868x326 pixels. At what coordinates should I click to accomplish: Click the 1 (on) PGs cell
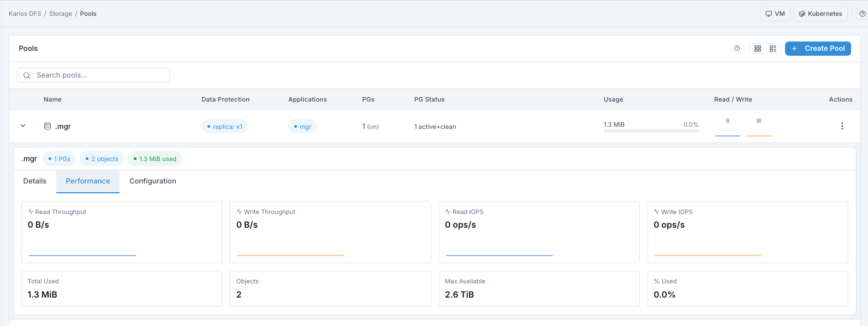tap(370, 126)
